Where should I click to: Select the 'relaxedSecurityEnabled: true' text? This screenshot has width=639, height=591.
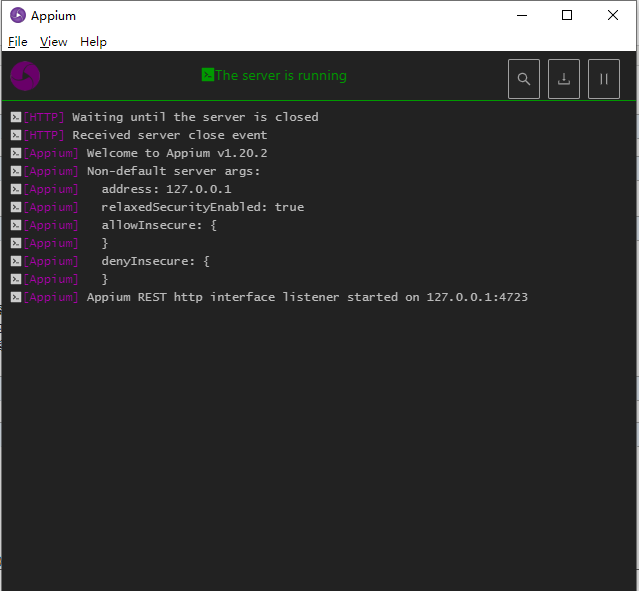203,207
